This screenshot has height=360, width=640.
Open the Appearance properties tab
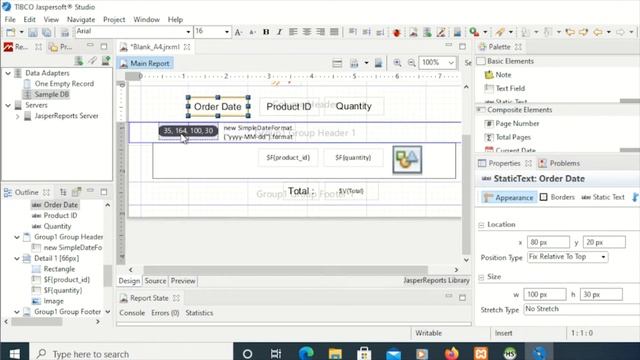[x=509, y=198]
